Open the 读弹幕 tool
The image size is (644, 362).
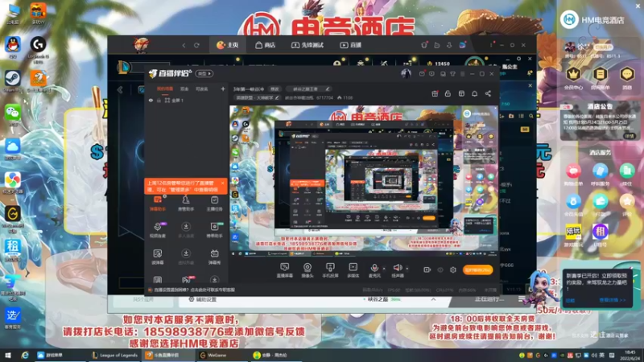coord(157,257)
